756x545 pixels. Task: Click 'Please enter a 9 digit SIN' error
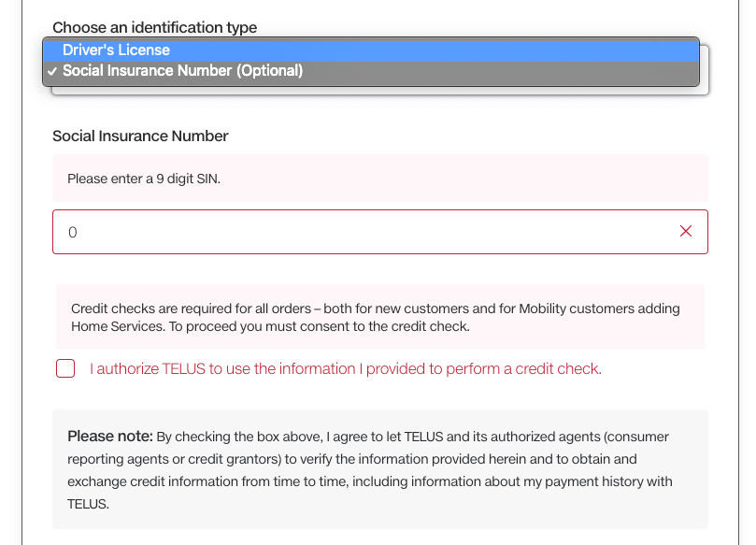pyautogui.click(x=144, y=179)
